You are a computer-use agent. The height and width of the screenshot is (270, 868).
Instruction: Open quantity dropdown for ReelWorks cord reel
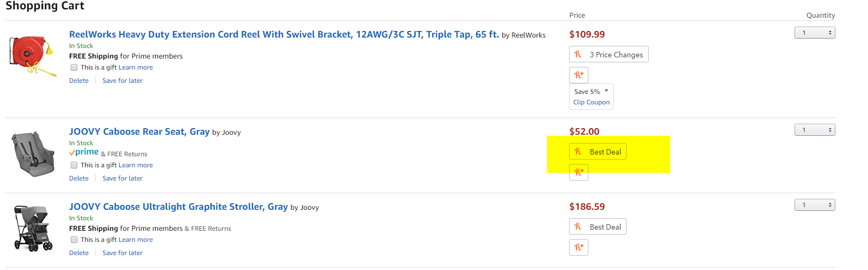[x=815, y=33]
